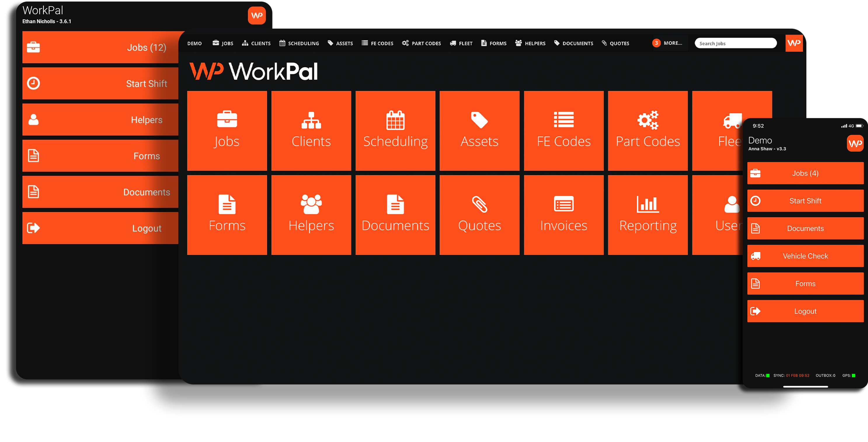Open ASSETS in the top navigation bar
Image resolution: width=868 pixels, height=442 pixels.
click(x=340, y=43)
